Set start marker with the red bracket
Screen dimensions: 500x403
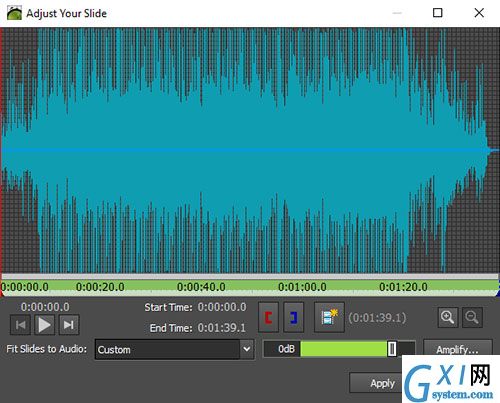point(269,317)
